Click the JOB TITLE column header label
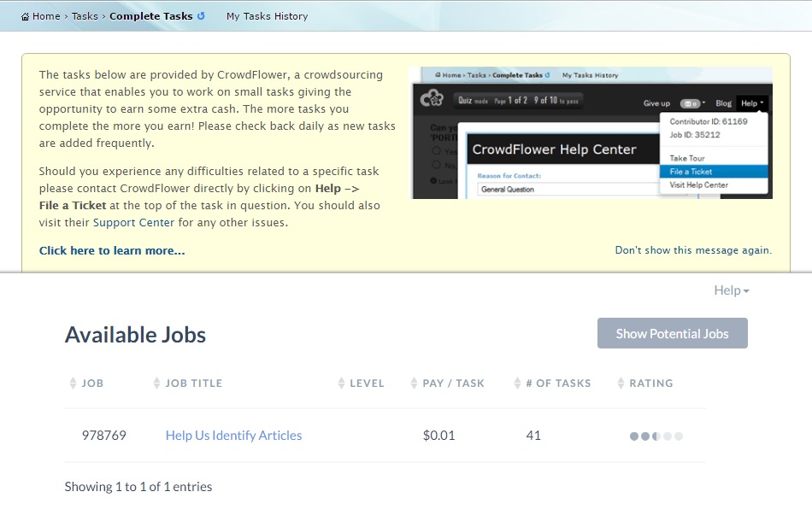Screen dimensions: 812x521 coord(194,383)
